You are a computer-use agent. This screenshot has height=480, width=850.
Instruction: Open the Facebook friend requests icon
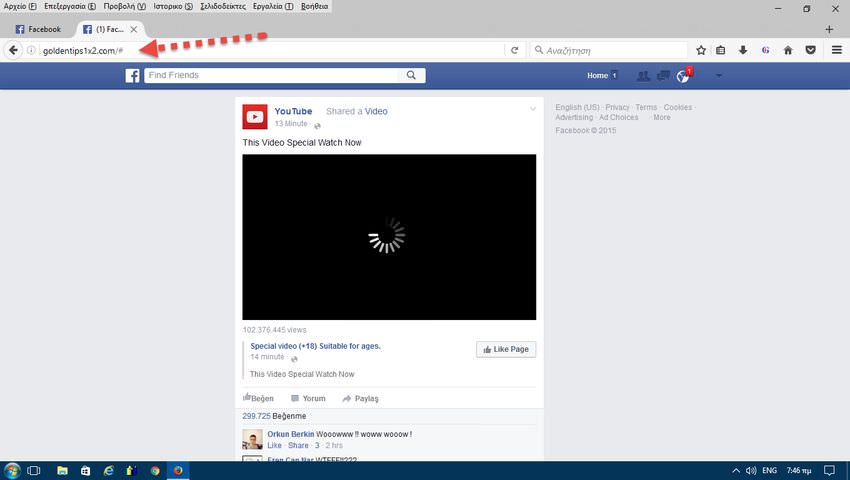coord(643,76)
